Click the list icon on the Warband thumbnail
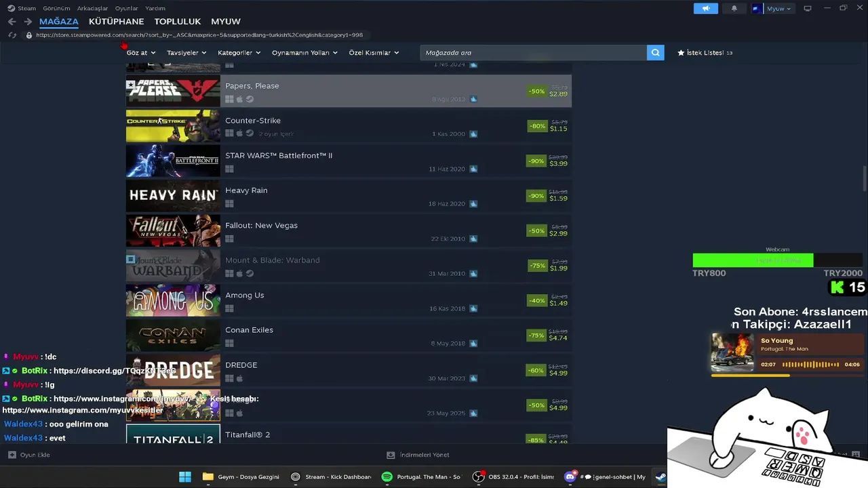This screenshot has height=488, width=868. [131, 259]
